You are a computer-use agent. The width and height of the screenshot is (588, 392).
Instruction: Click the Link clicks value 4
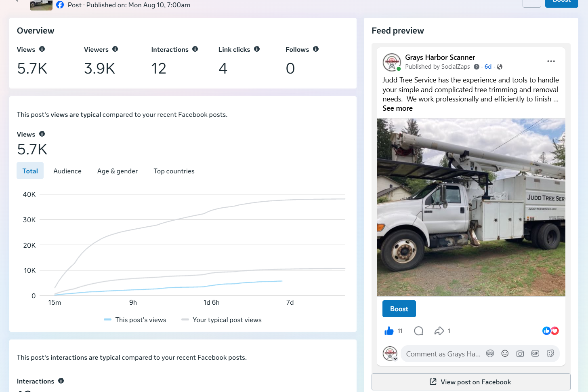(x=223, y=69)
